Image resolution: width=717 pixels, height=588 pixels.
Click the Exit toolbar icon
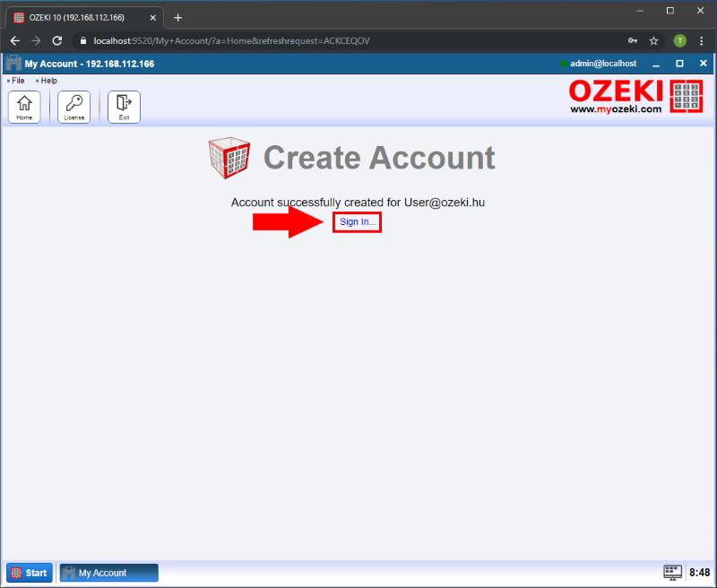click(x=124, y=107)
